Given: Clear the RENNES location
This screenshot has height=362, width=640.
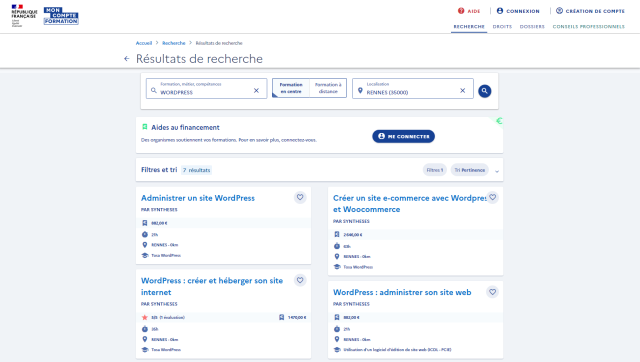Looking at the screenshot, I should coord(462,91).
